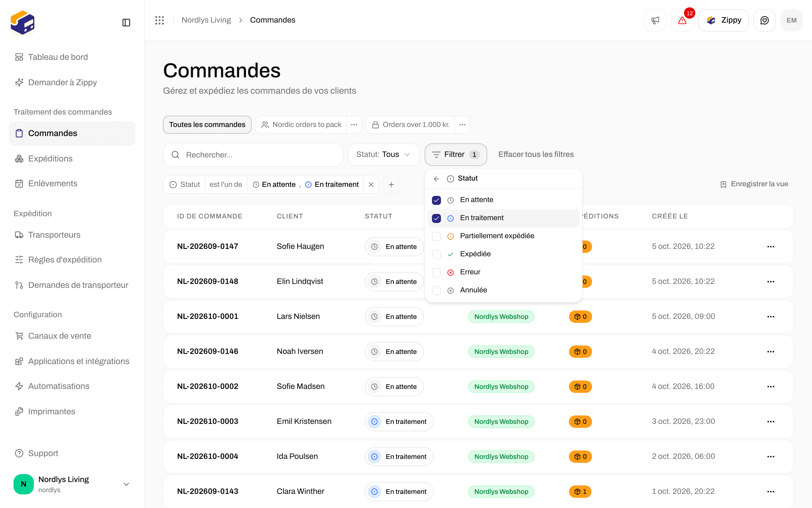Go to Expéditions in the sidebar
812x508 pixels.
[72, 159]
